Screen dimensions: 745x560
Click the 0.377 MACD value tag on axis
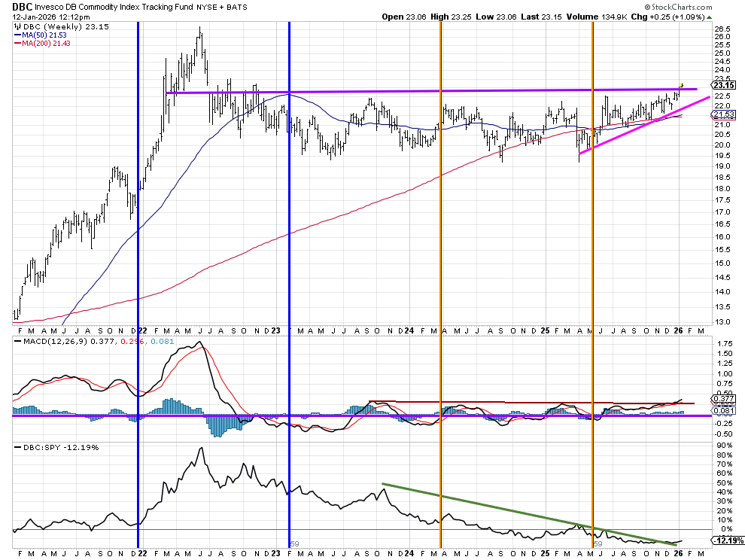[721, 400]
